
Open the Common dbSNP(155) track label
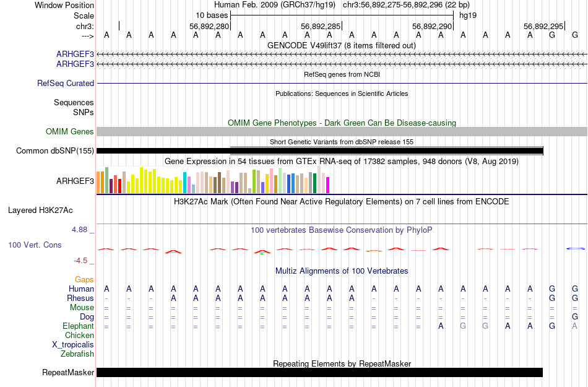coord(54,150)
